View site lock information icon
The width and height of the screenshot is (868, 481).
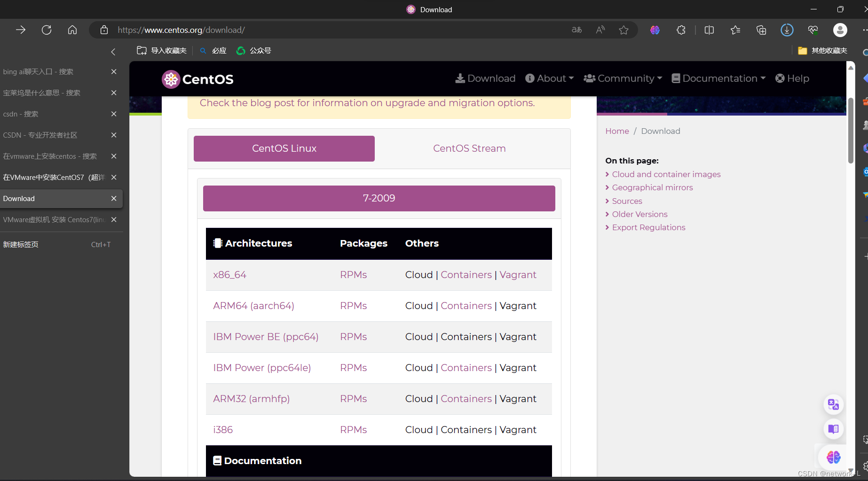point(104,30)
